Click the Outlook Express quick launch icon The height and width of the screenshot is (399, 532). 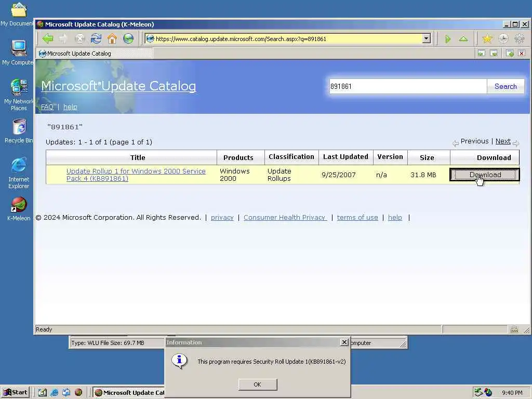(x=66, y=393)
